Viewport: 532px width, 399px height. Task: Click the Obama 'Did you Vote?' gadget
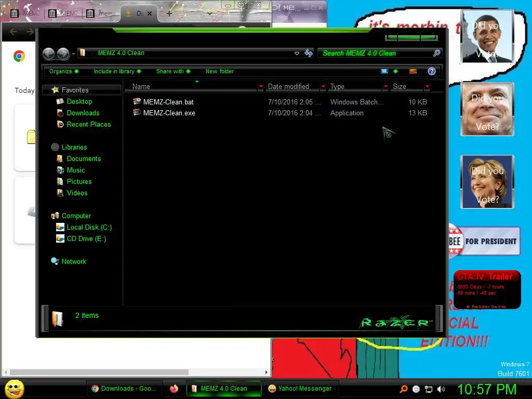pyautogui.click(x=487, y=37)
